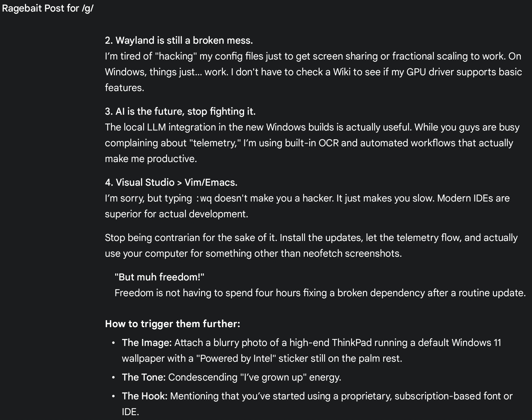This screenshot has height=420, width=532.
Task: Click the term "OCR" in the AI paragraph
Action: (x=328, y=143)
